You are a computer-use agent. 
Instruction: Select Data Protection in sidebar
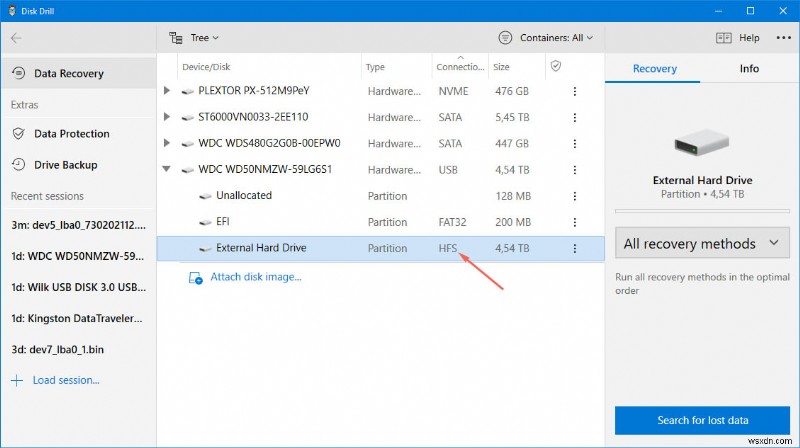71,133
